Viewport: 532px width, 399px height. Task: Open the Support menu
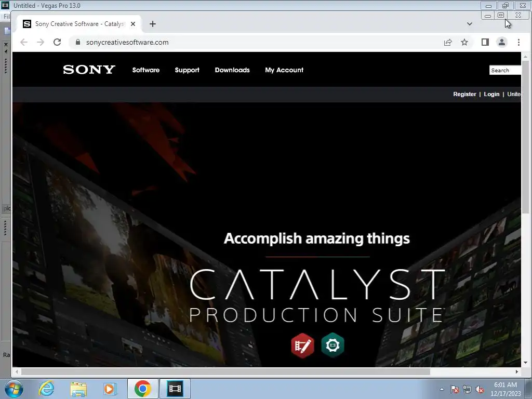(x=187, y=70)
